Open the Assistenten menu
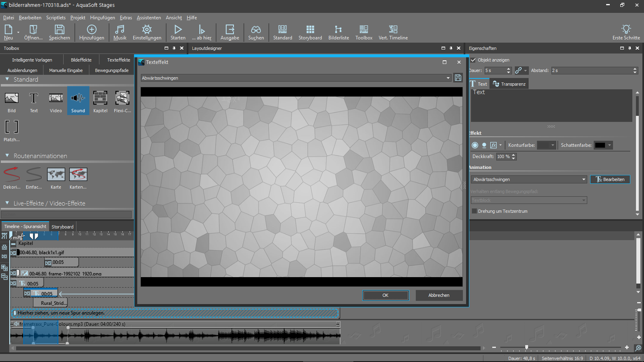 click(149, 18)
